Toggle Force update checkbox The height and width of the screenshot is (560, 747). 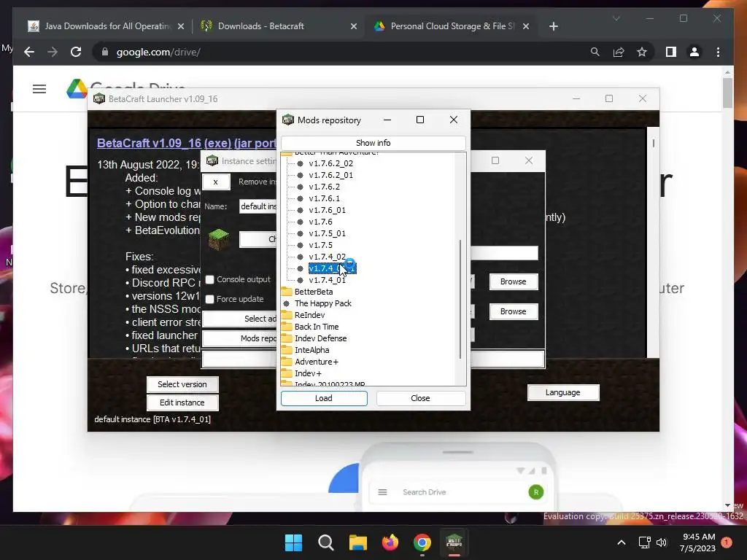(x=209, y=299)
